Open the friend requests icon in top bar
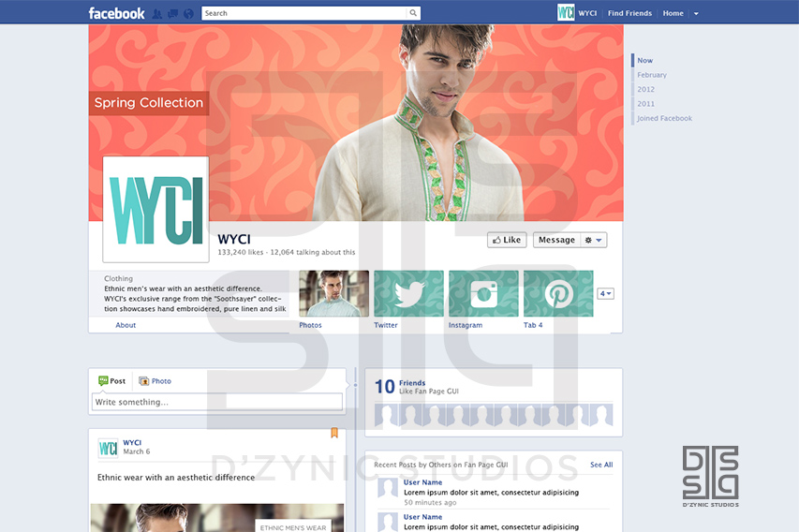This screenshot has width=799, height=532. pos(156,14)
